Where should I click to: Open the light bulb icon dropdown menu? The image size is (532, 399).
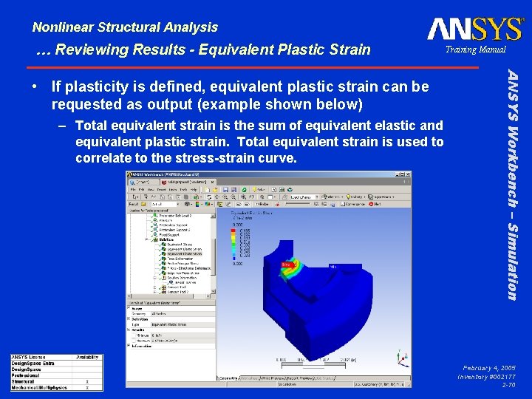[x=364, y=197]
